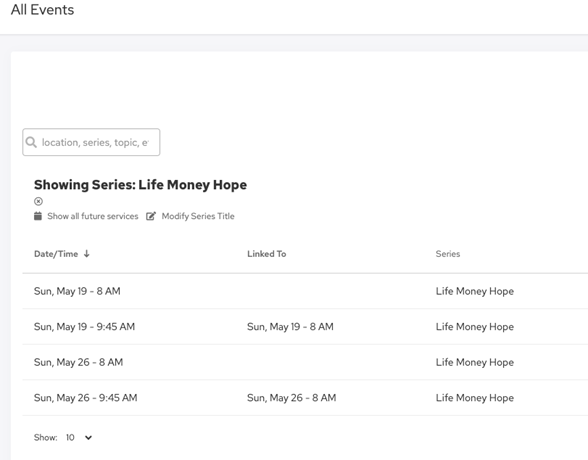Open the Sun, May 19 - 9:45 AM event
This screenshot has height=460, width=588.
coord(84,327)
